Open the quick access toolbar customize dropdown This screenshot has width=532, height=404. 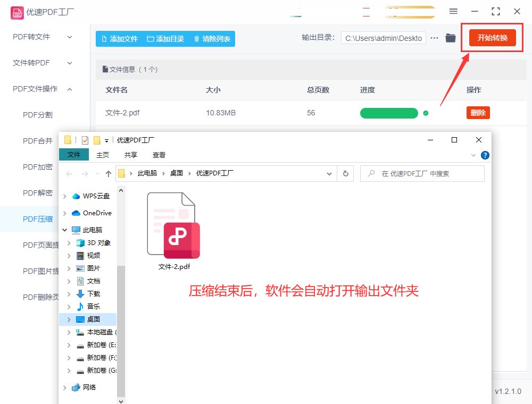point(106,140)
